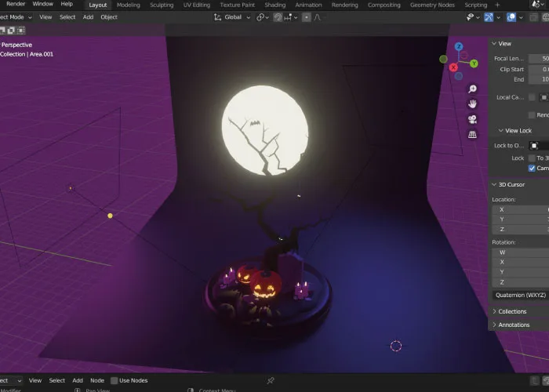Click the Pan view hand icon
Screen dimensions: 549x392
(472, 104)
